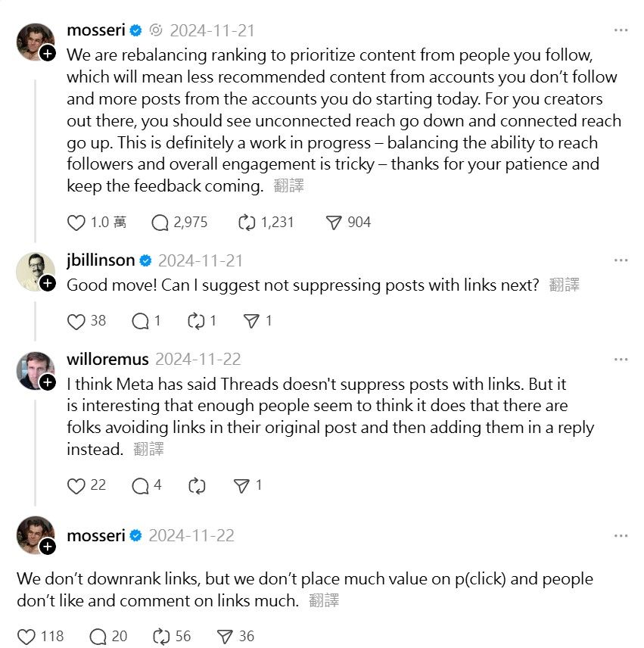644x648 pixels.
Task: Translate willoremus's post with 翻譯 link
Action: [148, 449]
